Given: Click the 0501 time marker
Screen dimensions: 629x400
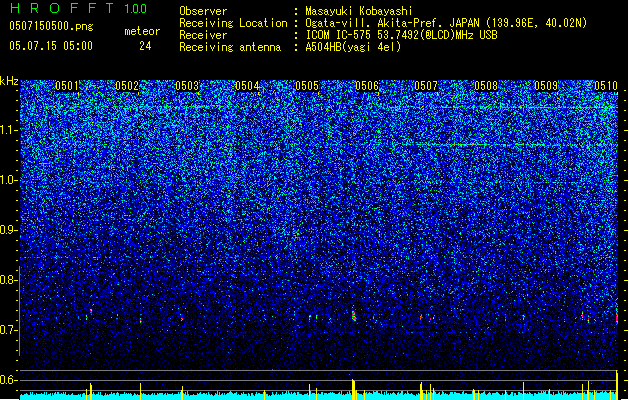Looking at the screenshot, I should pyautogui.click(x=67, y=86).
